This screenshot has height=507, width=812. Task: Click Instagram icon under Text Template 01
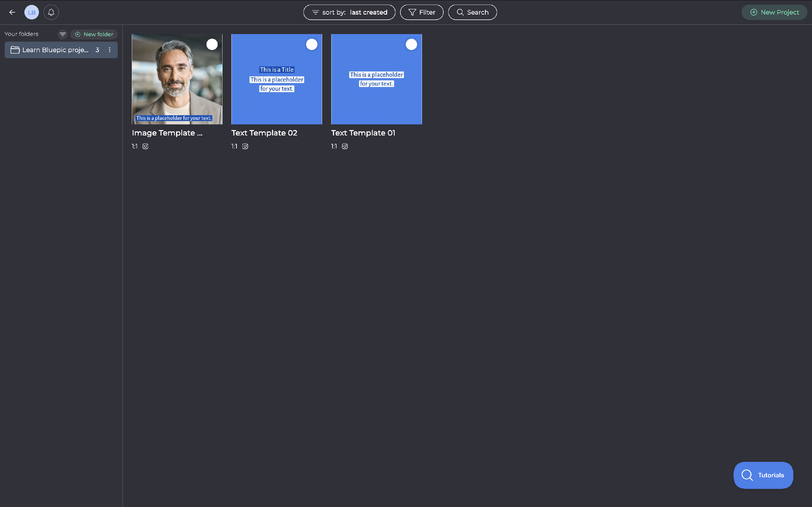(345, 146)
